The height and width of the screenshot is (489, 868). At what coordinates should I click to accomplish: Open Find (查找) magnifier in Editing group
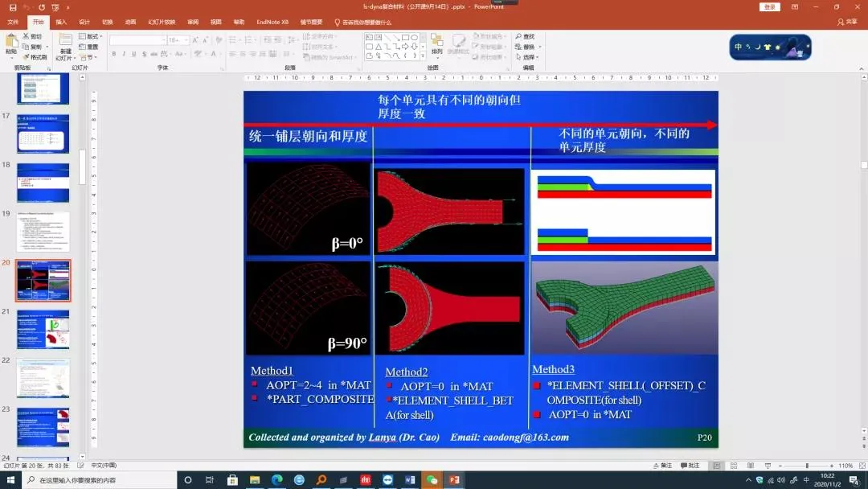(525, 36)
